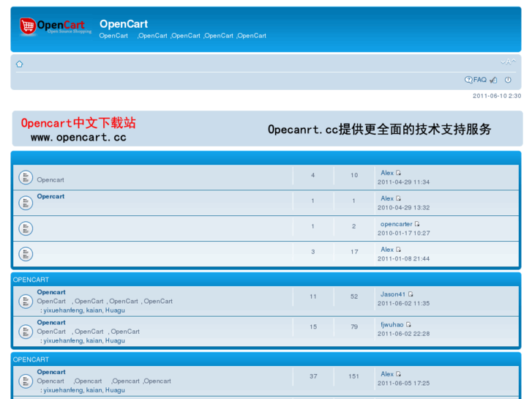Open the bold Opercart forum link
Image resolution: width=532 pixels, height=399 pixels.
point(50,196)
